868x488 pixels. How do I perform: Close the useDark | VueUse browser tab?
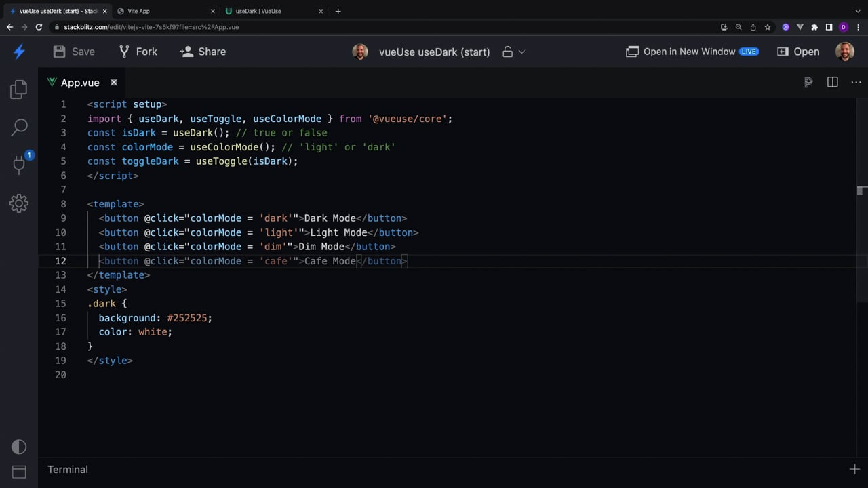tap(321, 11)
